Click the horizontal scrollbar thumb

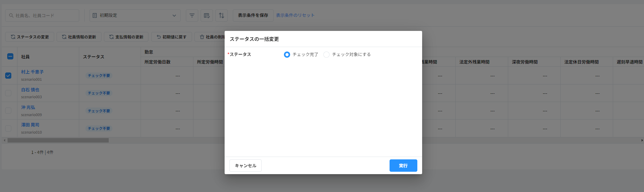click(x=58, y=140)
